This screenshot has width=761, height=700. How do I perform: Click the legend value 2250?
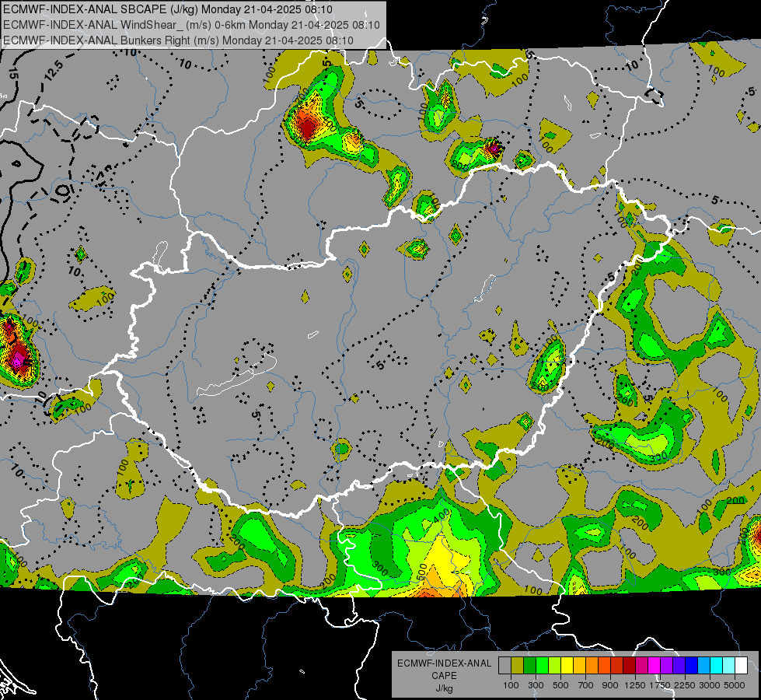tap(685, 685)
